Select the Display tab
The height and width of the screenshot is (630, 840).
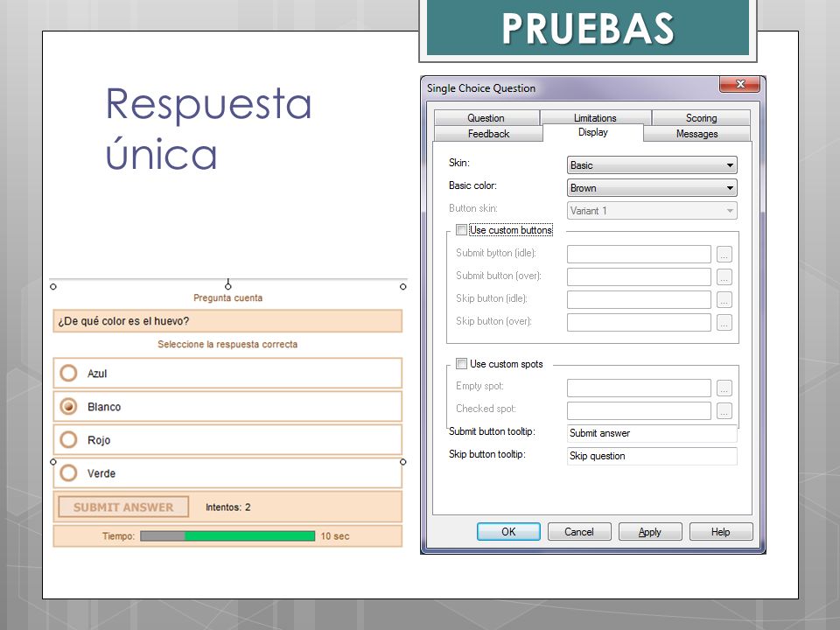pyautogui.click(x=593, y=132)
